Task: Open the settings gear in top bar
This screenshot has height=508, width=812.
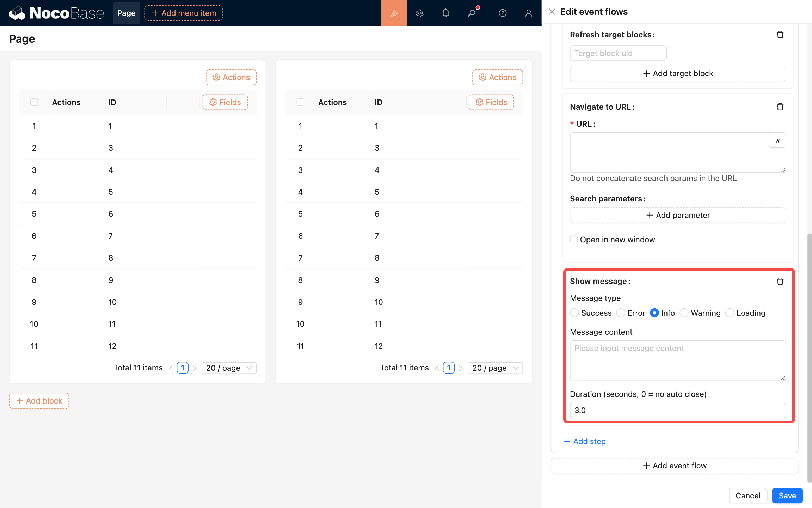Action: (419, 13)
